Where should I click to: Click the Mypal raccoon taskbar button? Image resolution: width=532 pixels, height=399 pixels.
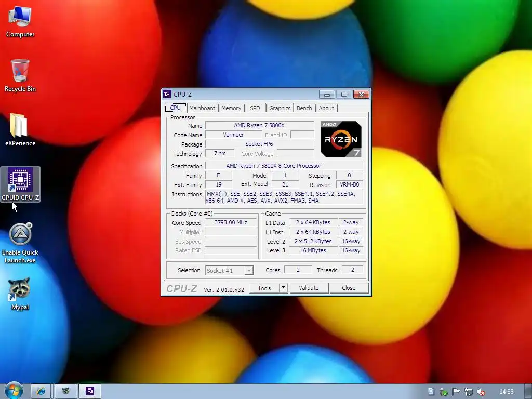pos(65,391)
